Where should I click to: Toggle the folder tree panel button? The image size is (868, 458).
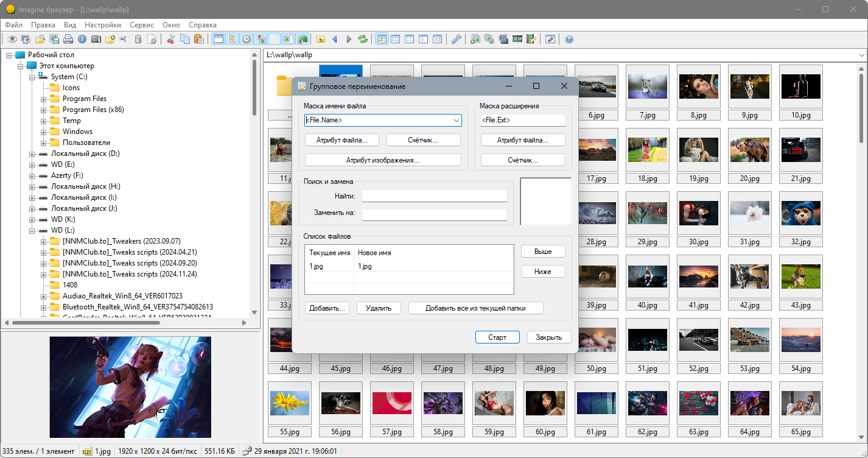tap(232, 39)
